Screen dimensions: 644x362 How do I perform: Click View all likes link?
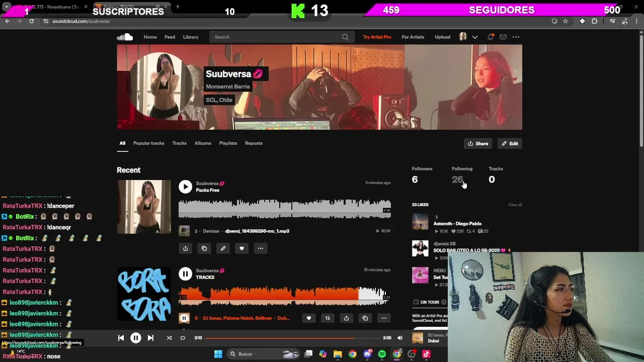pyautogui.click(x=515, y=205)
